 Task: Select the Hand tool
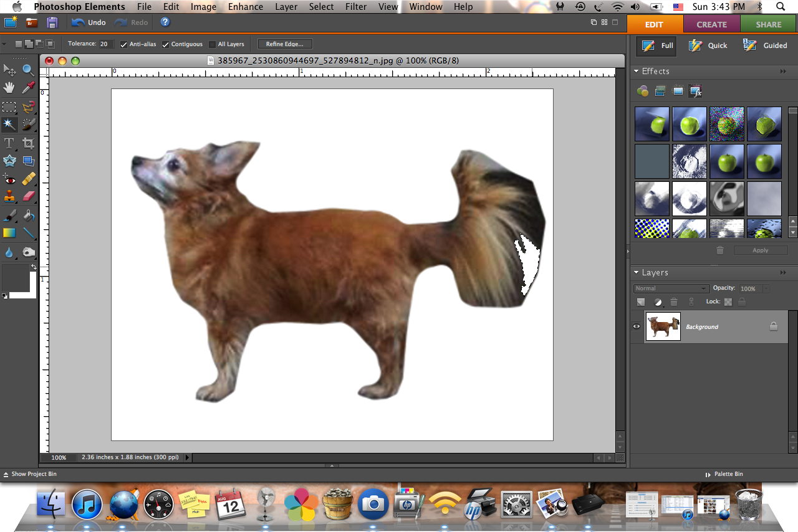9,88
